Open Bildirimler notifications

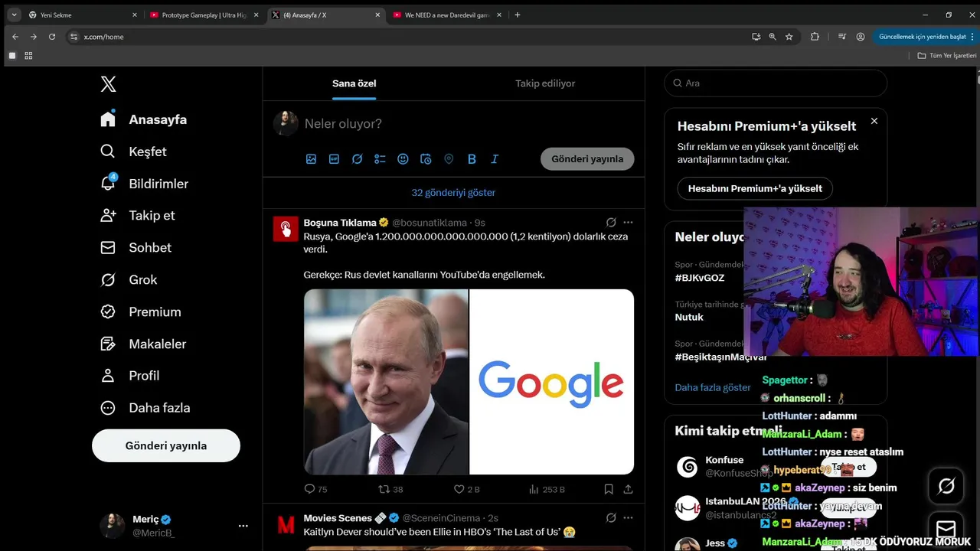pyautogui.click(x=144, y=184)
